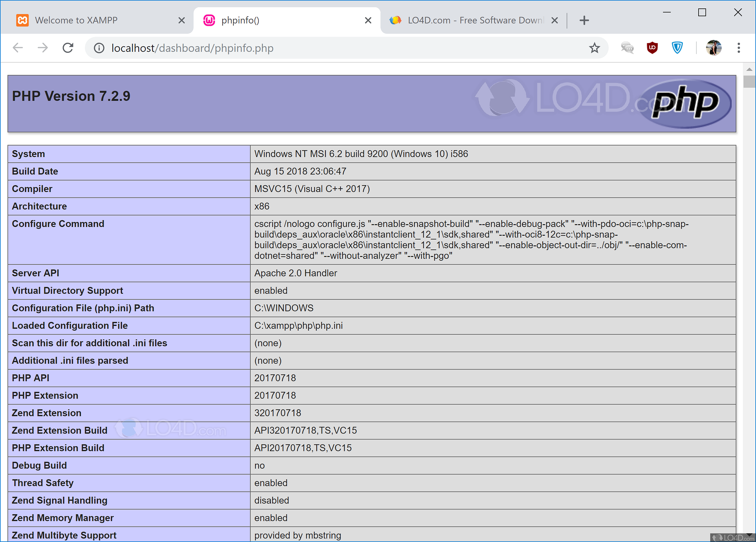Open the ZenMate shield extension
756x542 pixels.
(677, 48)
